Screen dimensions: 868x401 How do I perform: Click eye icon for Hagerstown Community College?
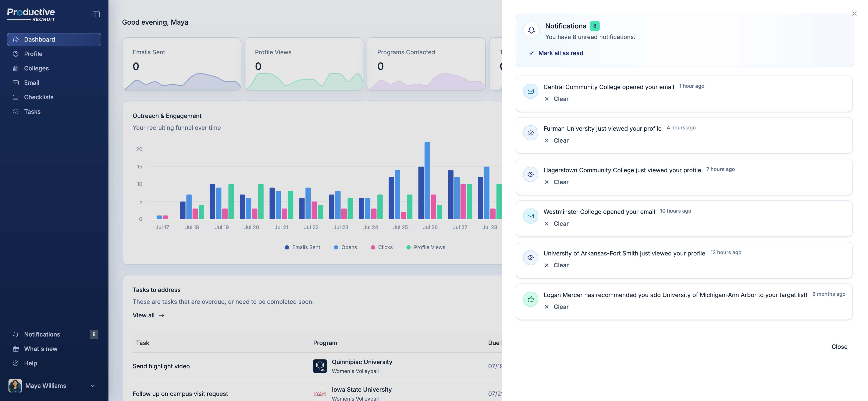[x=530, y=174]
